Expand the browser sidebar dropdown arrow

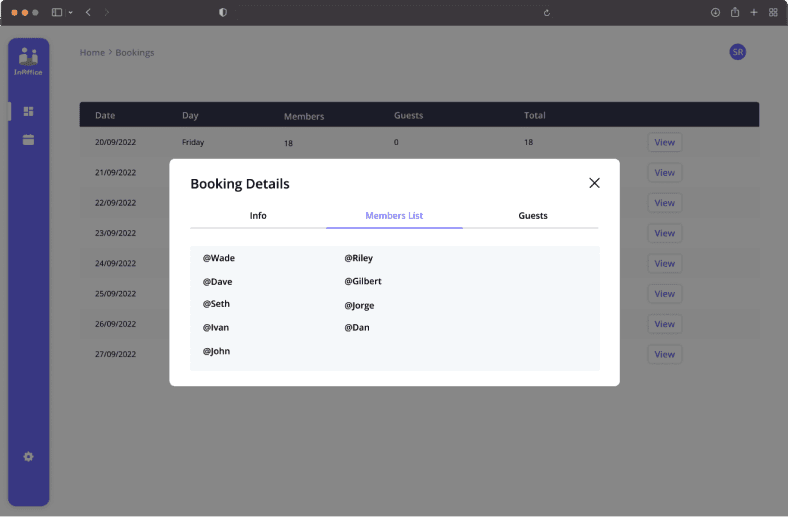[x=70, y=12]
